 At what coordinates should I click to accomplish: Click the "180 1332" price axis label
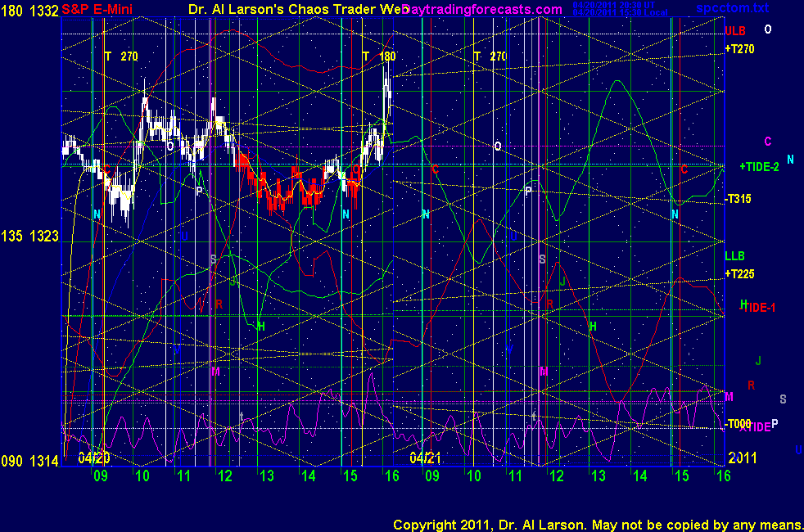[29, 11]
